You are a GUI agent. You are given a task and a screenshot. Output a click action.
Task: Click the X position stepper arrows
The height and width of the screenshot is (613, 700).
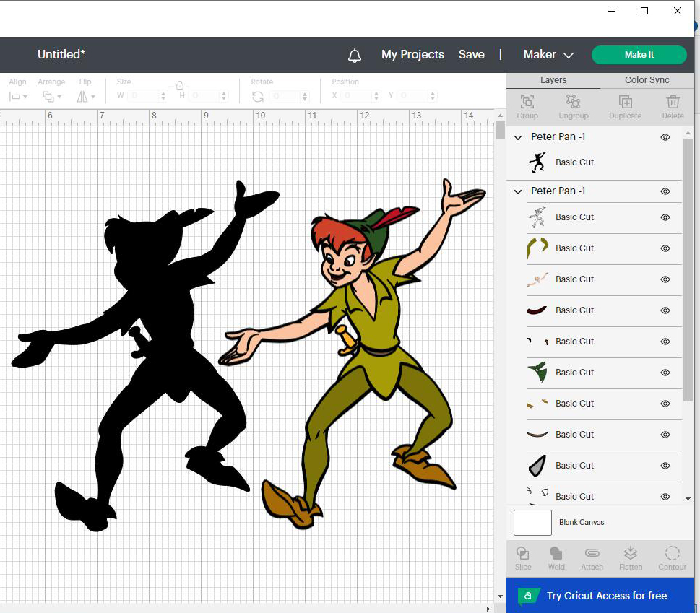click(x=376, y=96)
